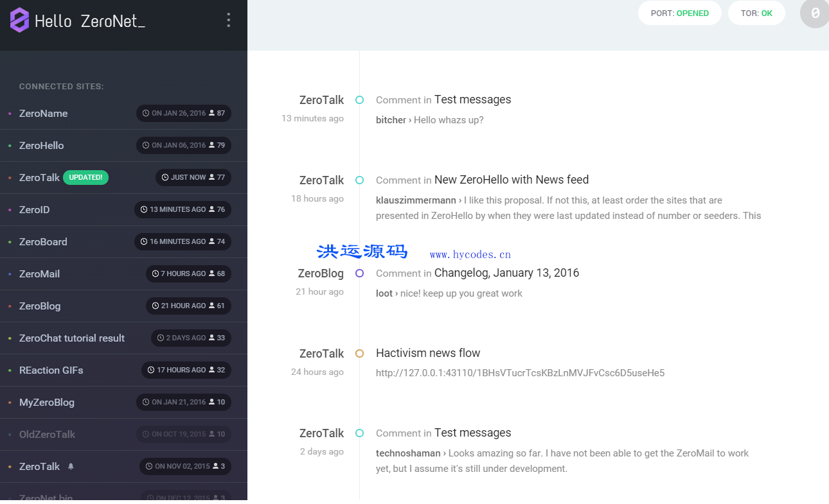Click bitcher's comment 'Hello whazs up?'
Viewport: 829px width, 504px height.
click(x=430, y=120)
